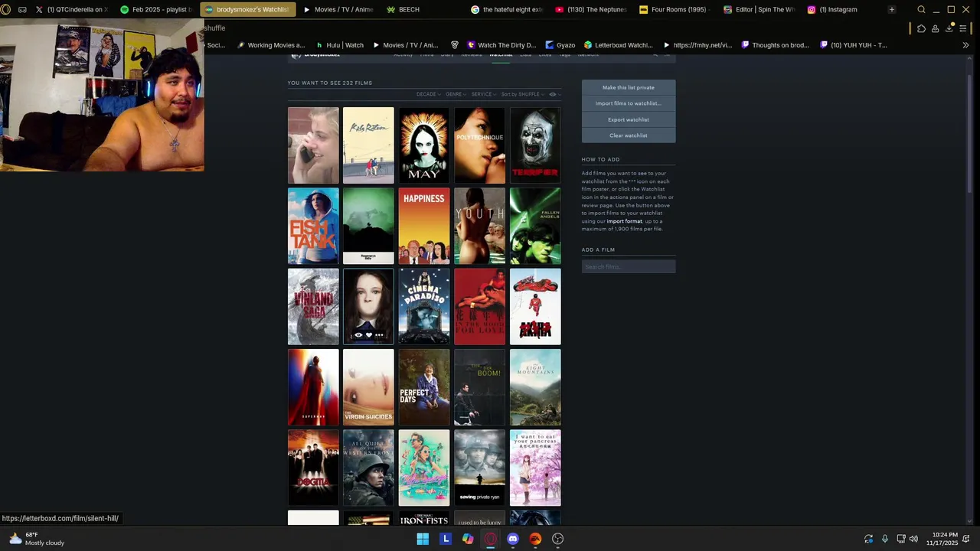Open the browser tab search icon
This screenshot has width=980, height=551.
coord(921,9)
